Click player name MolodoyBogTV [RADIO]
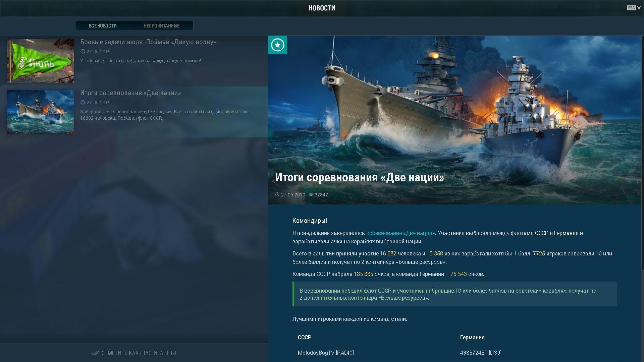 pyautogui.click(x=326, y=353)
